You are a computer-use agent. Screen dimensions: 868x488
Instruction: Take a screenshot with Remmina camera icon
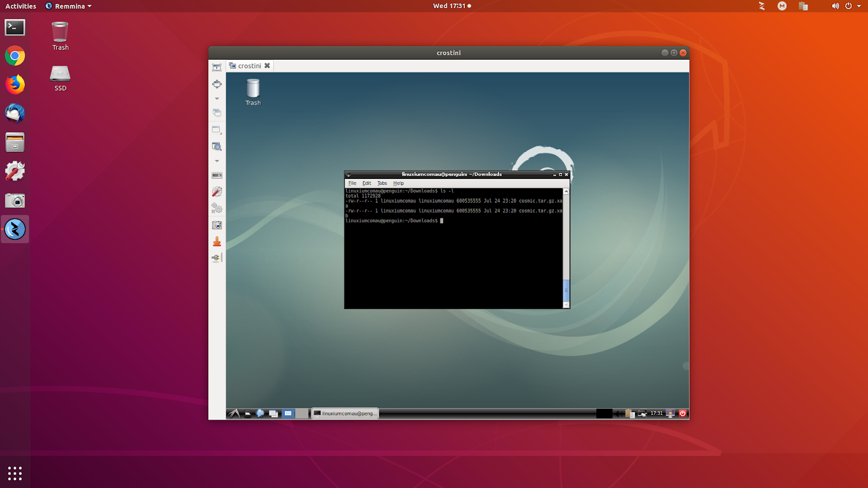[x=217, y=224]
